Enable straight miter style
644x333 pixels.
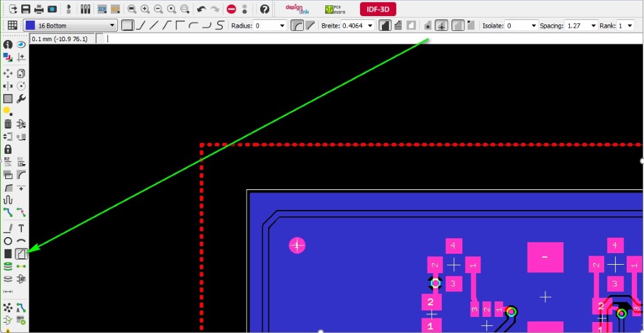pos(310,26)
